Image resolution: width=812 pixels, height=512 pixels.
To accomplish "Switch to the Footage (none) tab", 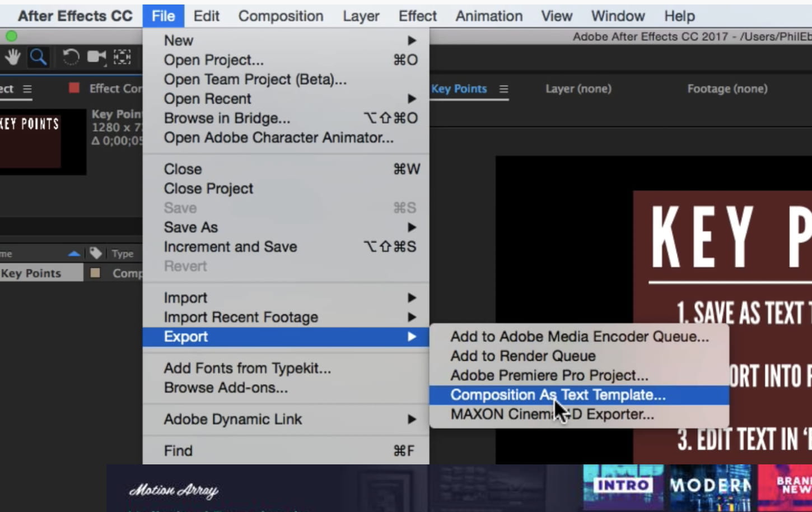I will pyautogui.click(x=727, y=89).
